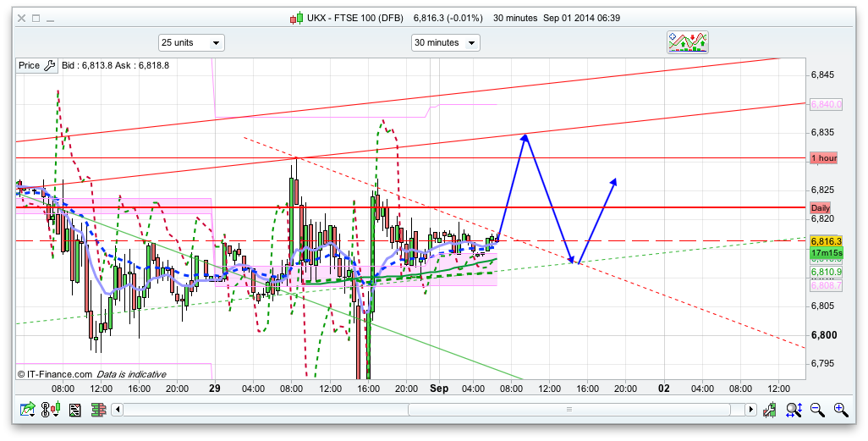Minimize the chart window

51,20
